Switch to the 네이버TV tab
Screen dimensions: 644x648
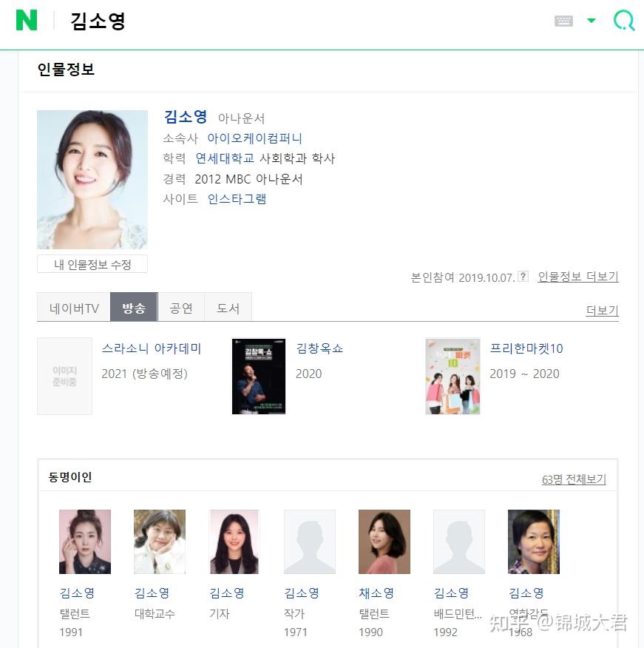click(74, 308)
